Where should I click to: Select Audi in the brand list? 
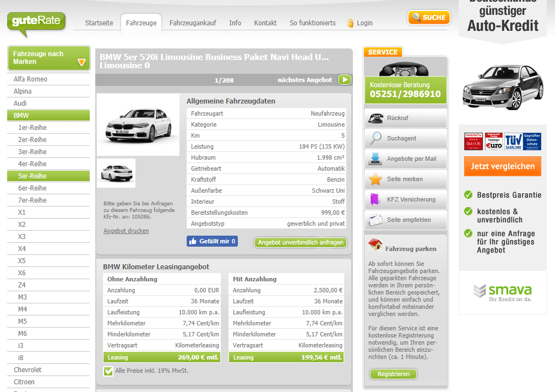[x=48, y=104]
